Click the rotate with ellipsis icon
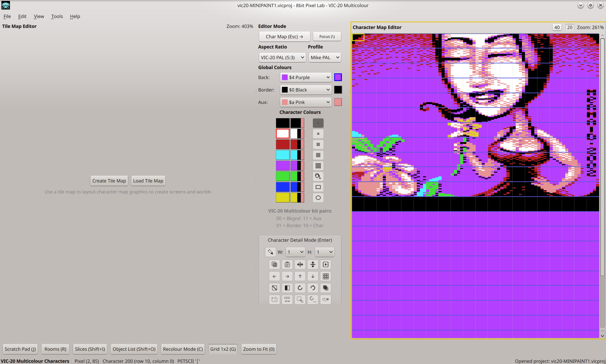Viewport: 606px width, 364px height. (312, 299)
